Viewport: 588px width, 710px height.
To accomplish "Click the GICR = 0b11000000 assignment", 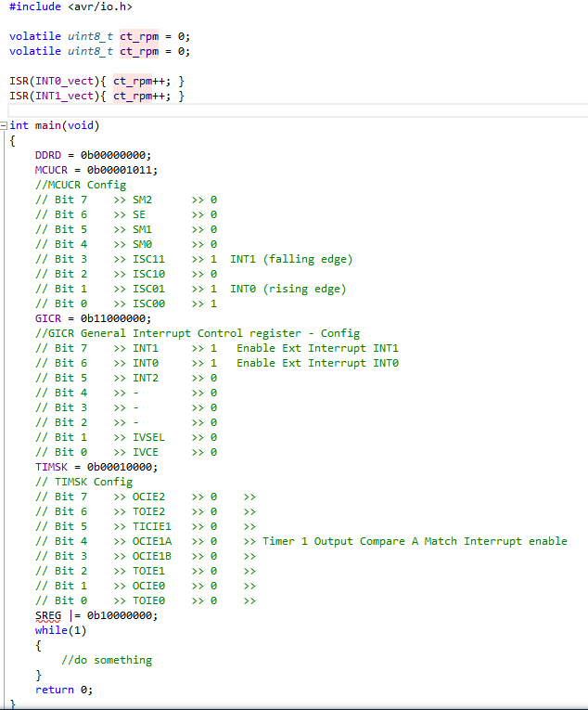I will pyautogui.click(x=93, y=318).
